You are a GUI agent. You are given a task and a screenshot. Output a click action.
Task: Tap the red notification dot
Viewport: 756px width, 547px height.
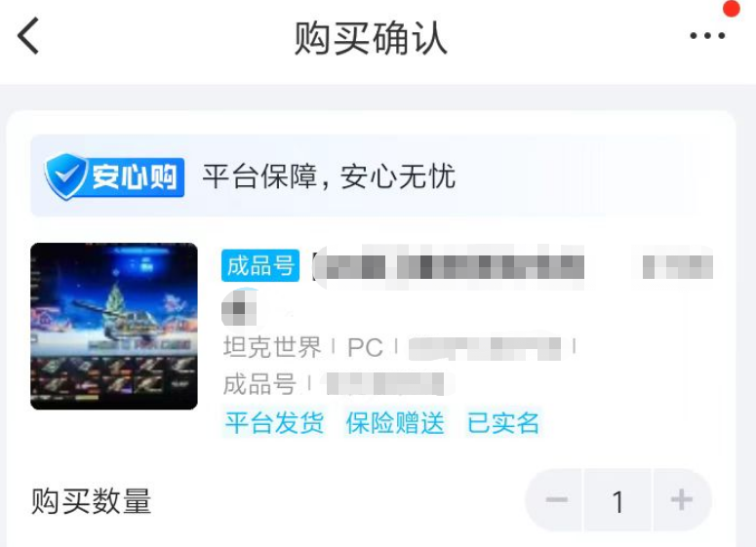pyautogui.click(x=732, y=8)
